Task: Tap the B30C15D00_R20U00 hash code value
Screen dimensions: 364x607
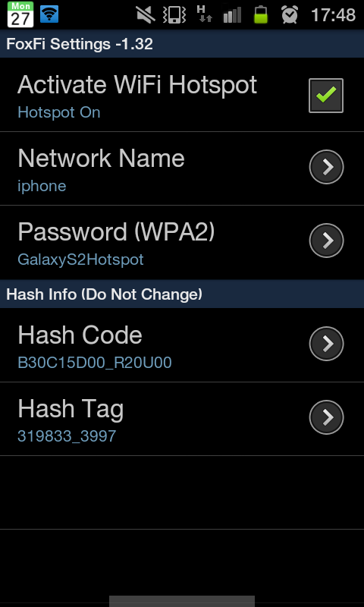Action: [95, 363]
